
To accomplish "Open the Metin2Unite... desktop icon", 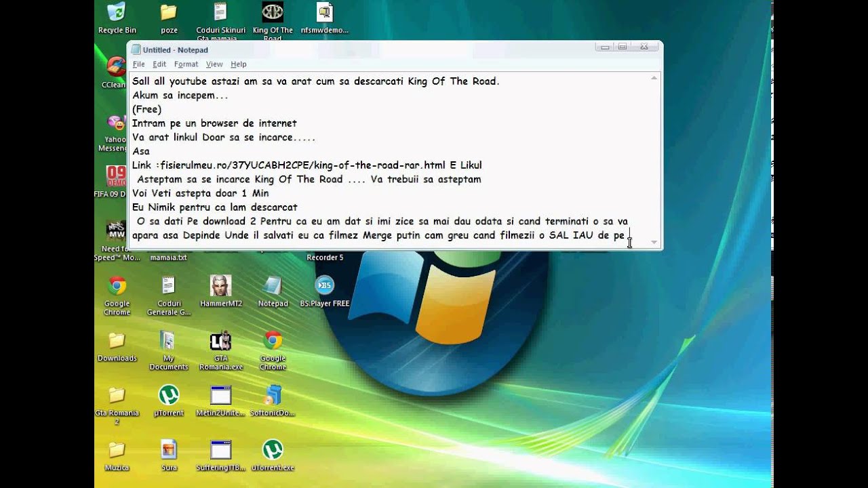I will coord(221,401).
